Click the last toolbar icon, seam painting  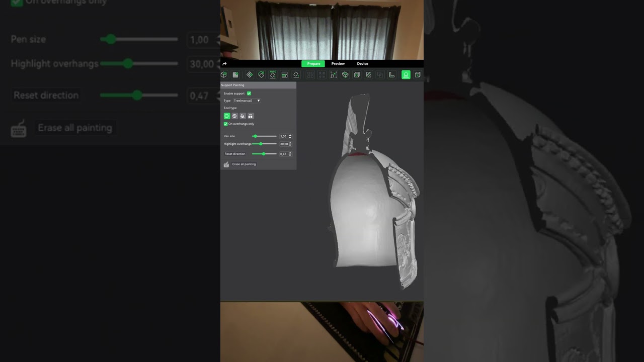pos(418,75)
